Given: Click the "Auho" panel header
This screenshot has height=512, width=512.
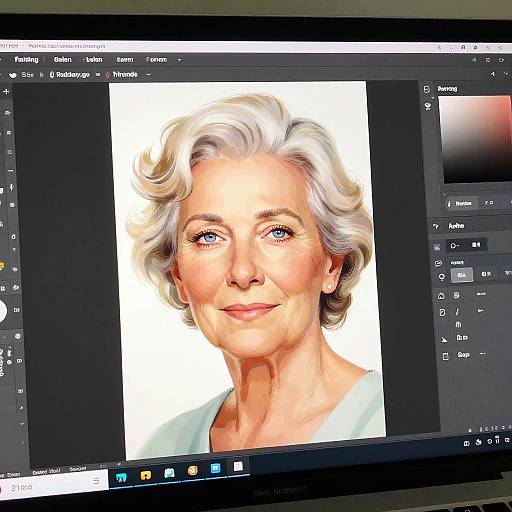Looking at the screenshot, I should [456, 226].
